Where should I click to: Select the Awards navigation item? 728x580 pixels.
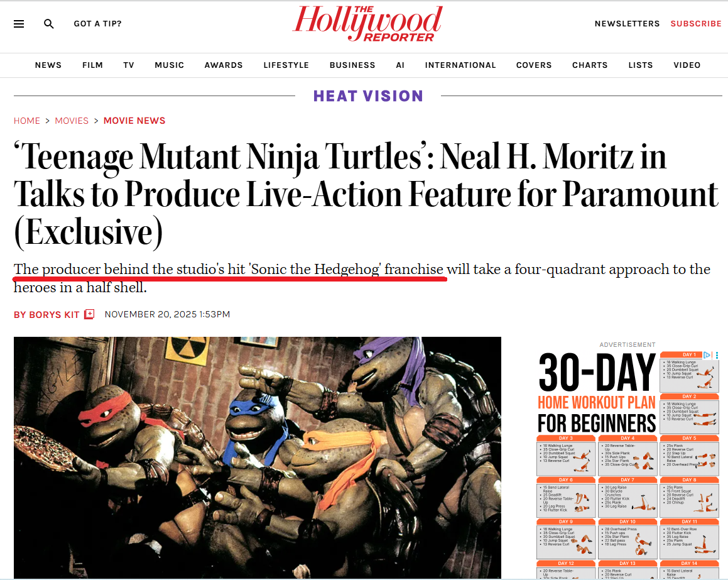click(224, 65)
